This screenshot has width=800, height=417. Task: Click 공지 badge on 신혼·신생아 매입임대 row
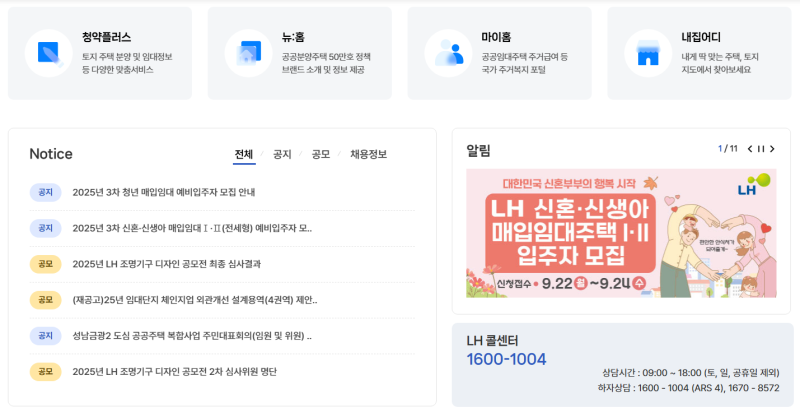pos(45,228)
